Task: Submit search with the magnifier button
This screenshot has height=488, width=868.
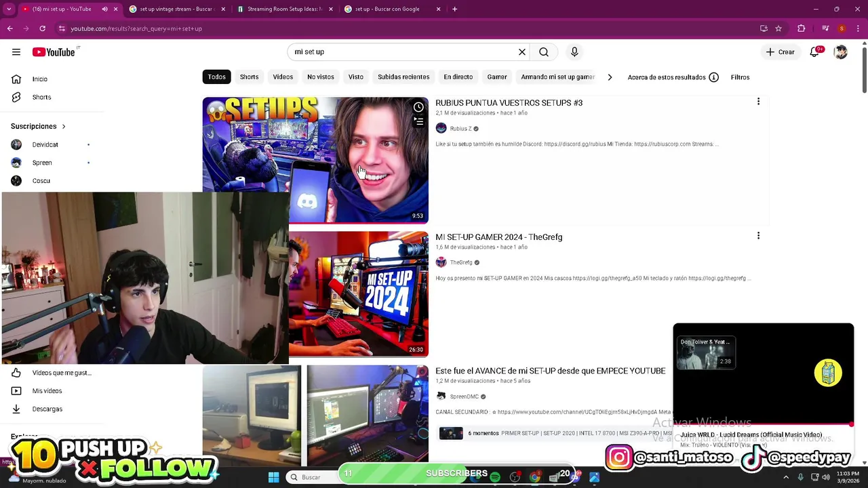Action: tap(544, 52)
